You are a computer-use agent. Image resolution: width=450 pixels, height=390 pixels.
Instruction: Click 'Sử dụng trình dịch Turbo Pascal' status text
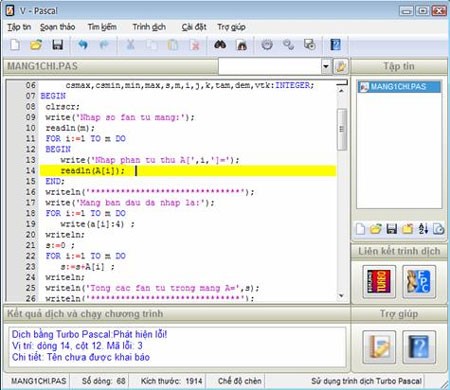click(366, 381)
